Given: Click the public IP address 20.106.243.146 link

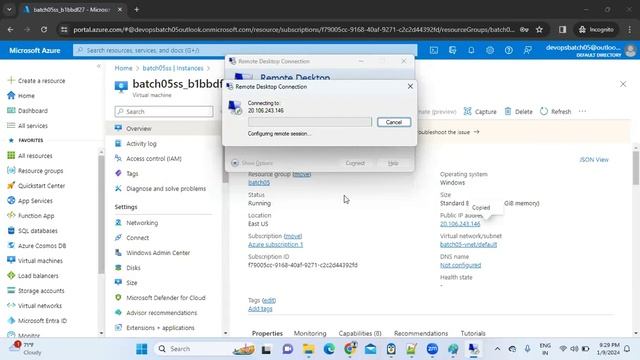Looking at the screenshot, I should (460, 224).
